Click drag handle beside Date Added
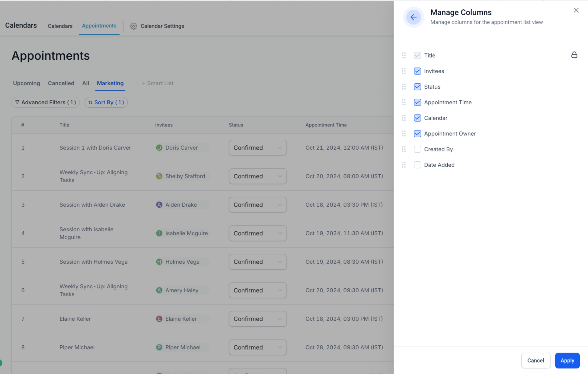This screenshot has width=588, height=374. pyautogui.click(x=404, y=165)
